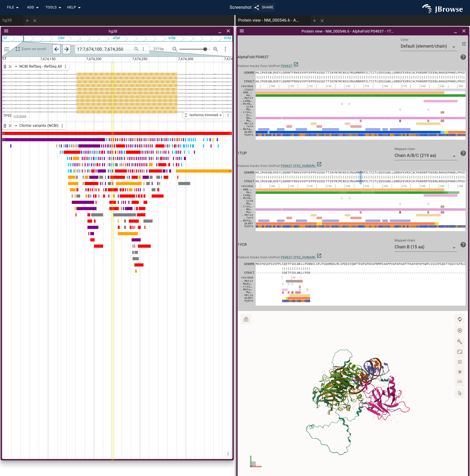This screenshot has width=470, height=476.
Task: Expand the ClinVar variants track caret menu
Action: click(16, 126)
